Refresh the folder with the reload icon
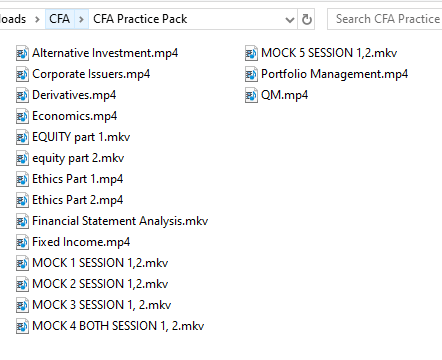Image resolution: width=442 pixels, height=360 pixels. (x=307, y=19)
